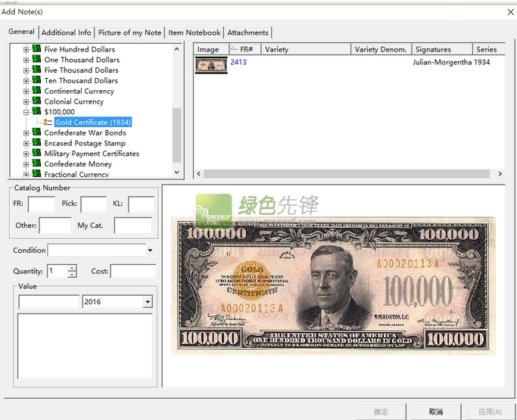This screenshot has width=517, height=420.
Task: Click FR number 2413 link
Action: click(238, 62)
